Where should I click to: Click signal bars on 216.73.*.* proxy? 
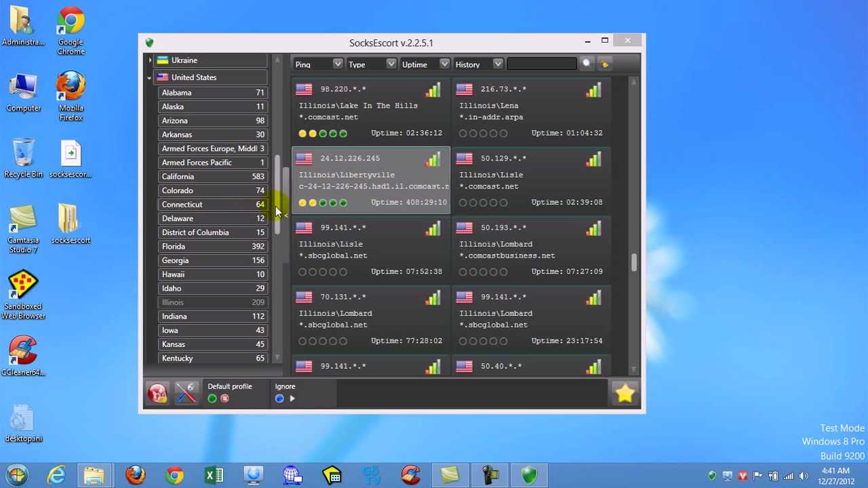593,89
